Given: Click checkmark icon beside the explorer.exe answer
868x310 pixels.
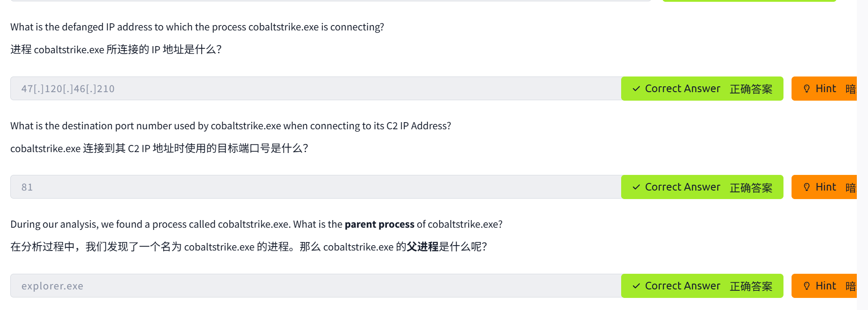Looking at the screenshot, I should pyautogui.click(x=636, y=286).
